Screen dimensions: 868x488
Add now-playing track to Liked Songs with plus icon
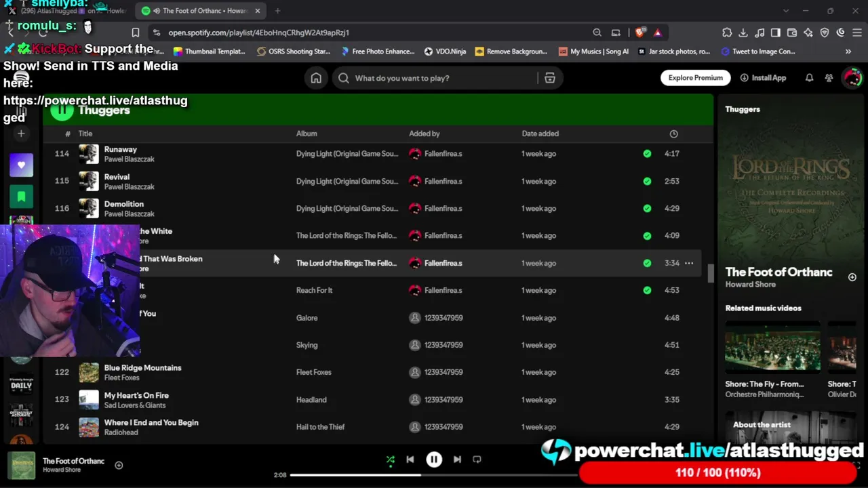119,465
